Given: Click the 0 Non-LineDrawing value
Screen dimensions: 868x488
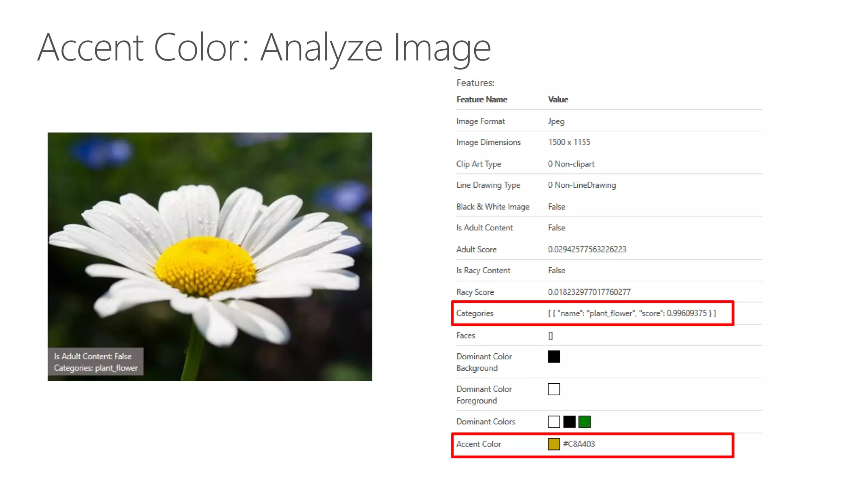Looking at the screenshot, I should 581,185.
